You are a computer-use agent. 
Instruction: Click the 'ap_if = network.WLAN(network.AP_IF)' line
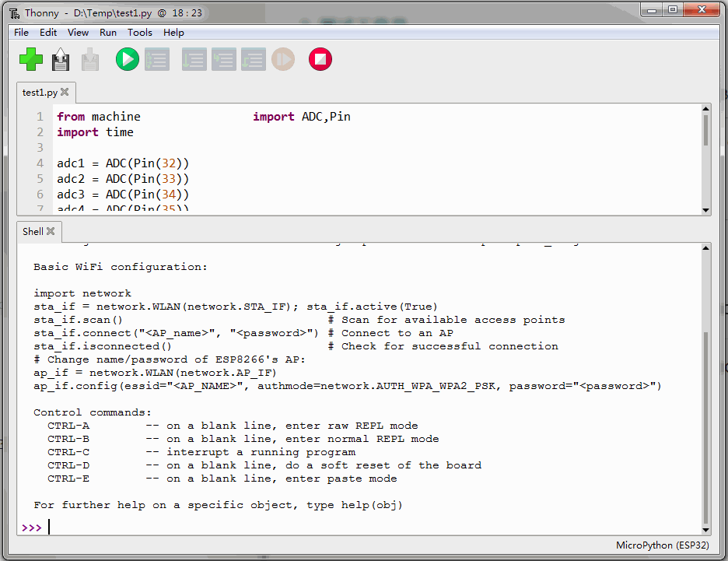coord(155,373)
